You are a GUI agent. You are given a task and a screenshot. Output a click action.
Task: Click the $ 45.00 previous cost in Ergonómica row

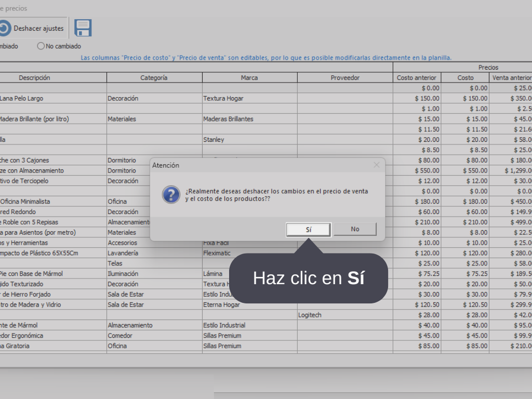[417, 336]
